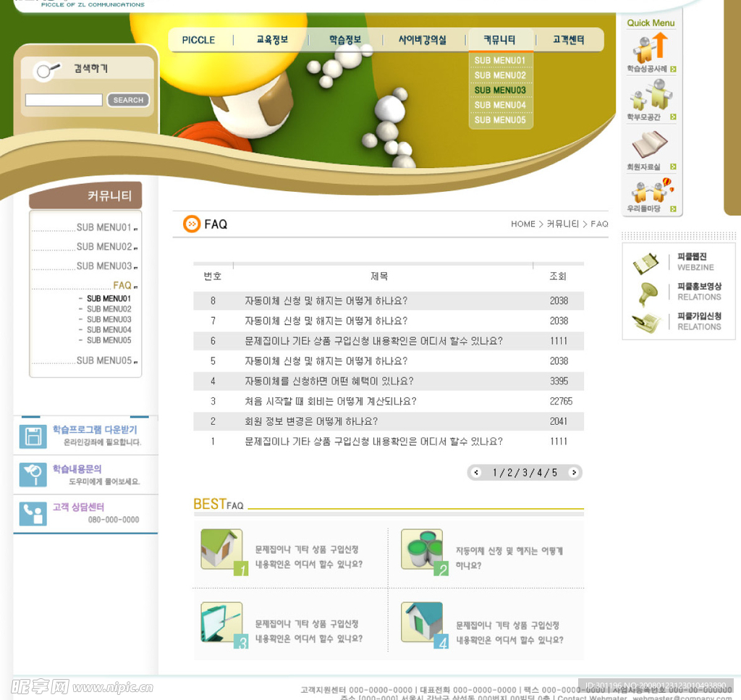Go to page 2 of the FAQ list

pos(510,473)
